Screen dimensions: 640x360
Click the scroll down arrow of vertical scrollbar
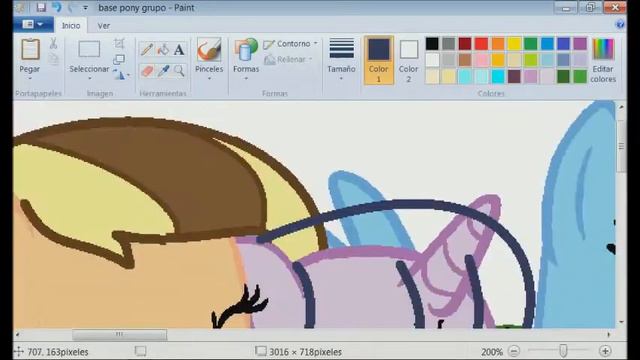coord(621,322)
